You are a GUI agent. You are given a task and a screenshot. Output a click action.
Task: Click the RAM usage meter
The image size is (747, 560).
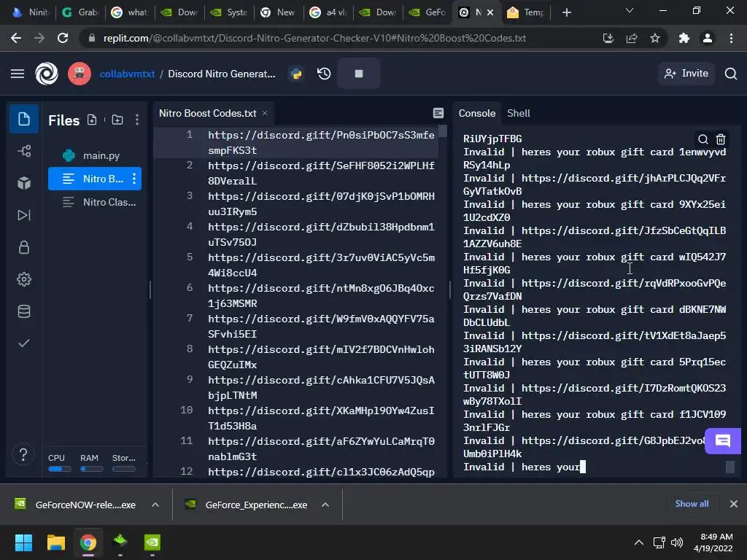point(91,463)
